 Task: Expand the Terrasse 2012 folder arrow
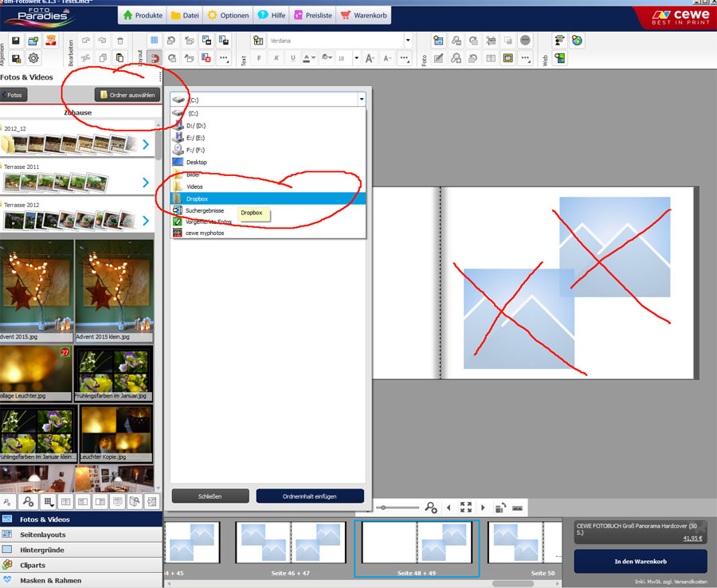[x=146, y=221]
